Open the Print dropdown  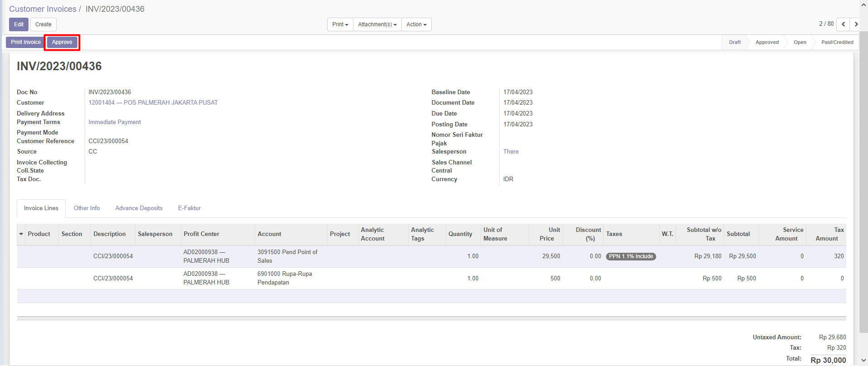(340, 24)
